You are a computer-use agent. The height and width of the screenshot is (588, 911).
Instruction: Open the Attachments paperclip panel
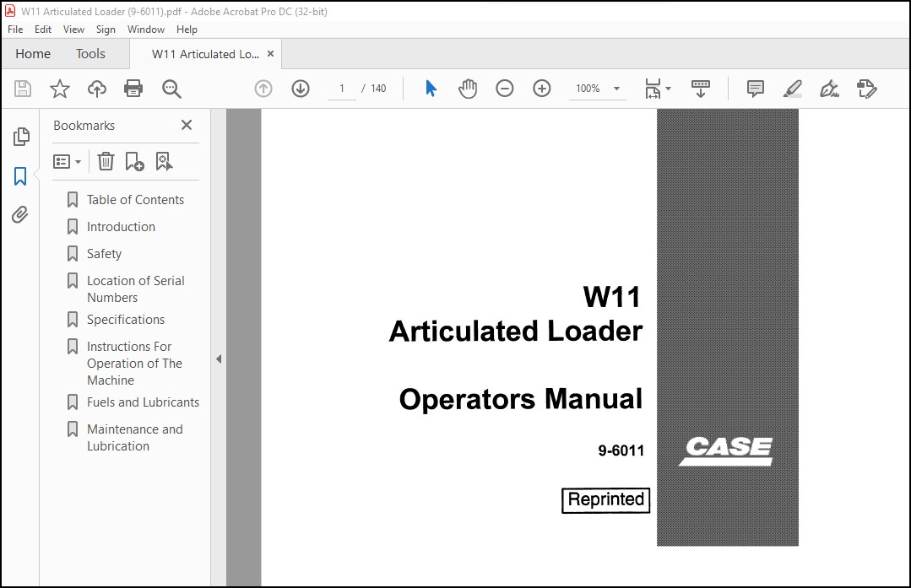19,215
